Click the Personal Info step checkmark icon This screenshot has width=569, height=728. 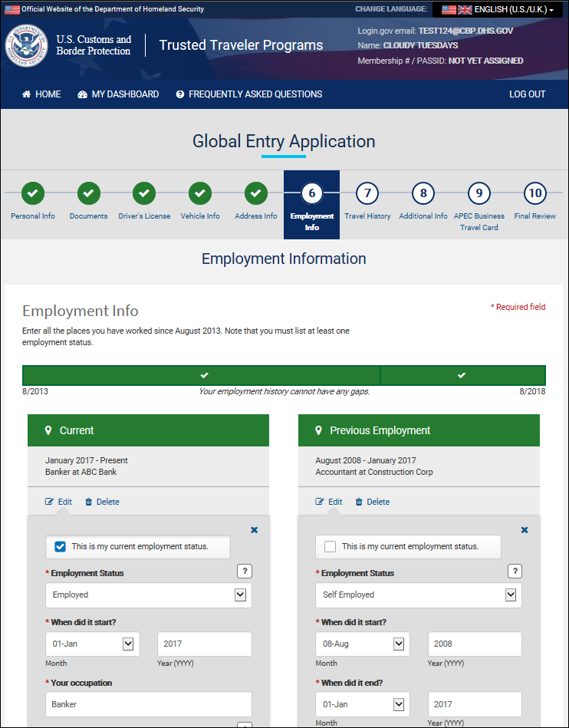point(33,193)
